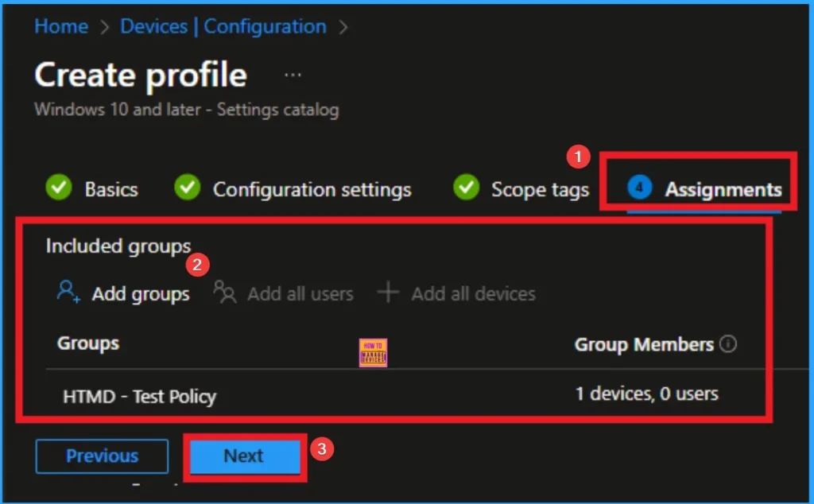Show info tooltip next to Group Members

(727, 344)
